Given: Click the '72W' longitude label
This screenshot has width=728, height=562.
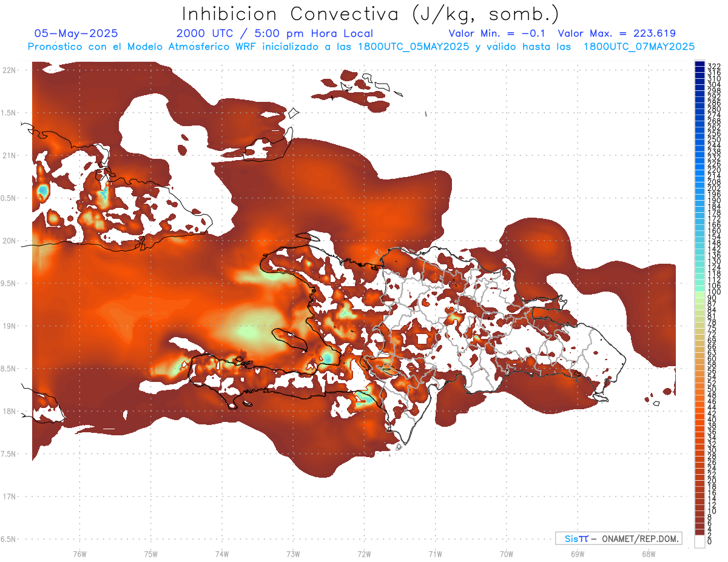Looking at the screenshot, I should [x=364, y=554].
